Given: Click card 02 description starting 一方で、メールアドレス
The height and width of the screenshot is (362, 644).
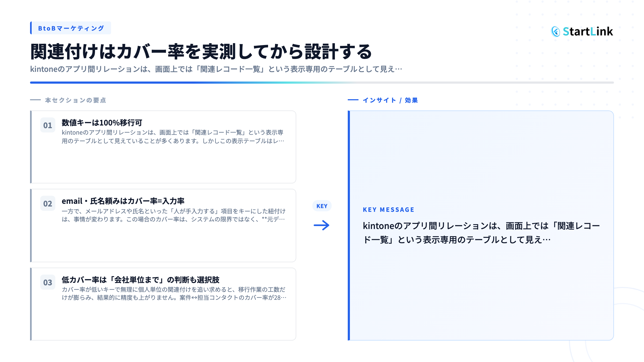Looking at the screenshot, I should coord(174,215).
